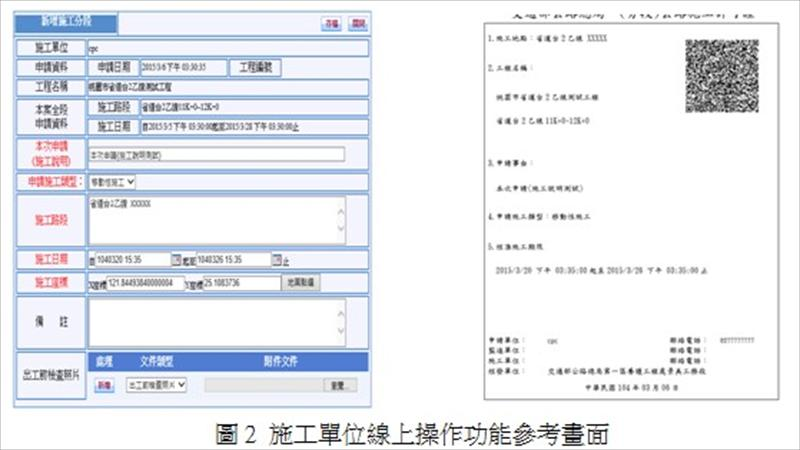Click the QR code on the permit document
This screenshot has height=450, width=800.
[x=721, y=76]
